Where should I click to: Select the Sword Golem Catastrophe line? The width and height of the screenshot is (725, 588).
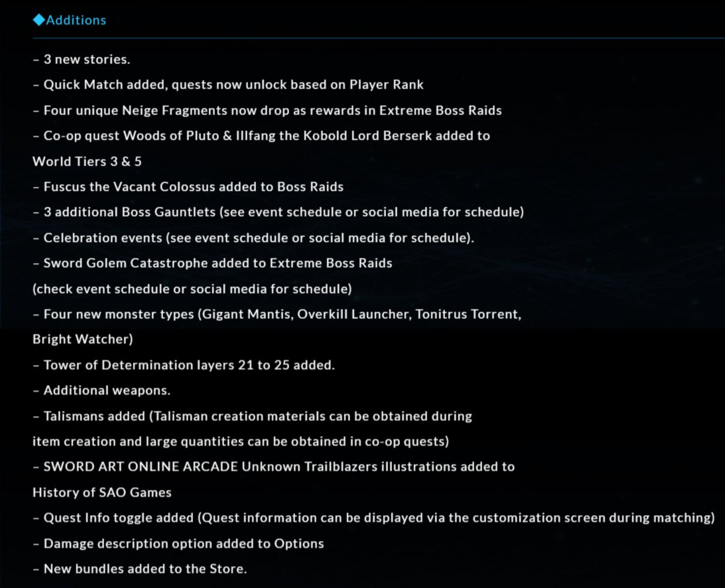(212, 263)
